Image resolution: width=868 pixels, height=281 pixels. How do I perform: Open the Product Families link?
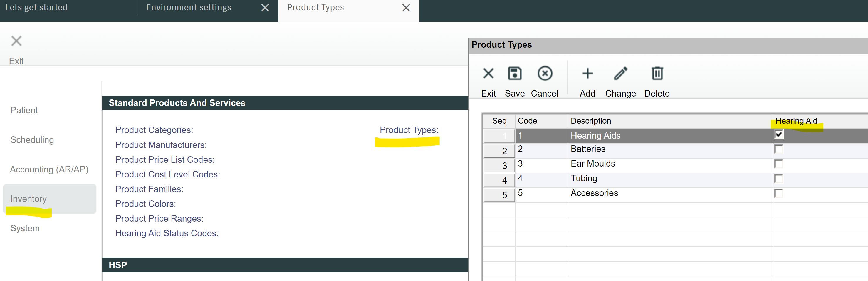[x=149, y=189]
